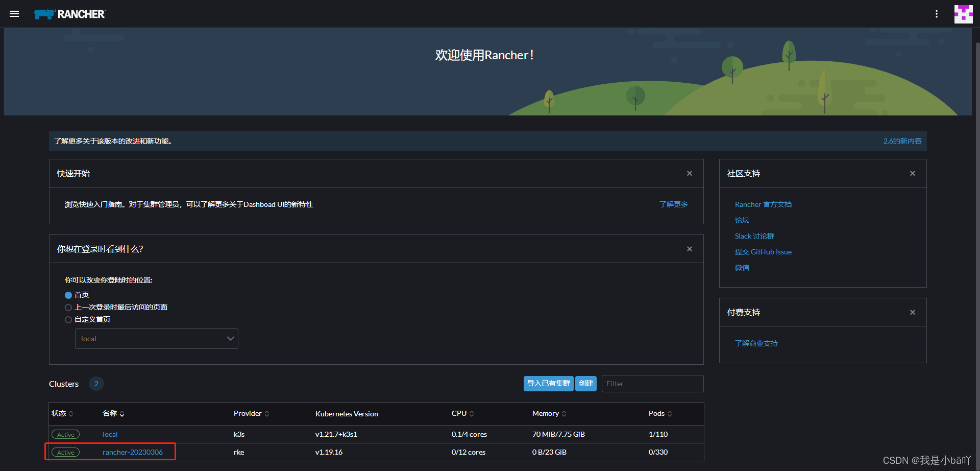The height and width of the screenshot is (471, 980).
Task: Click the 0.1/4 cores cell
Action: 469,435
